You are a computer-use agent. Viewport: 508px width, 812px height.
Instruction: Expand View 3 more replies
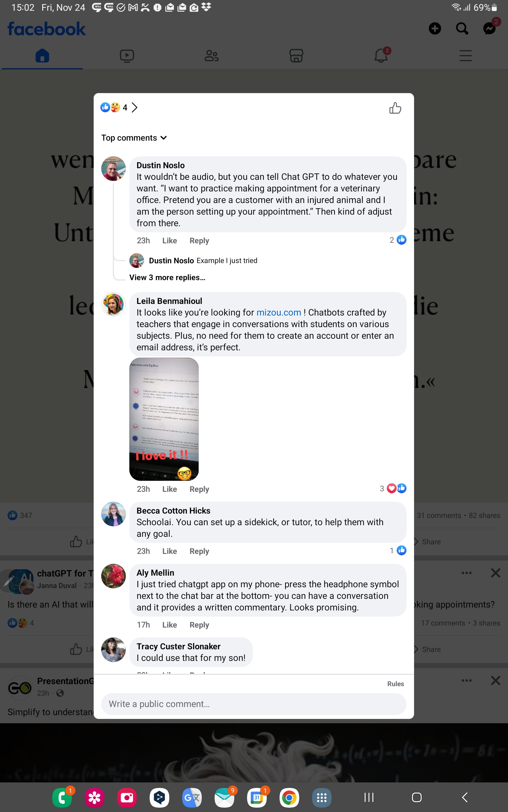[x=167, y=278]
